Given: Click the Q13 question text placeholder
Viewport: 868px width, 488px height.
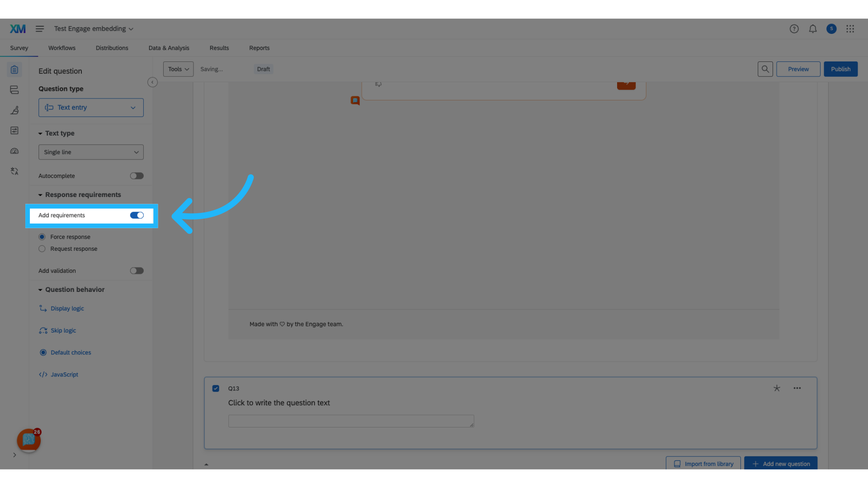Looking at the screenshot, I should pyautogui.click(x=279, y=403).
